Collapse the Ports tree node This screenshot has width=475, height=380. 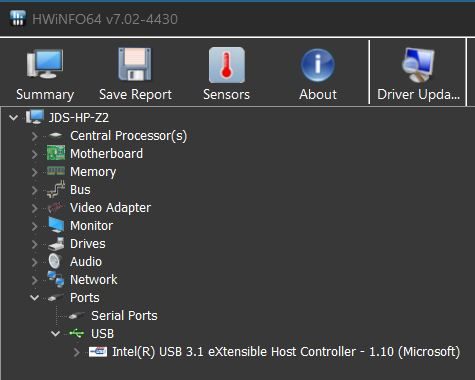click(x=35, y=297)
